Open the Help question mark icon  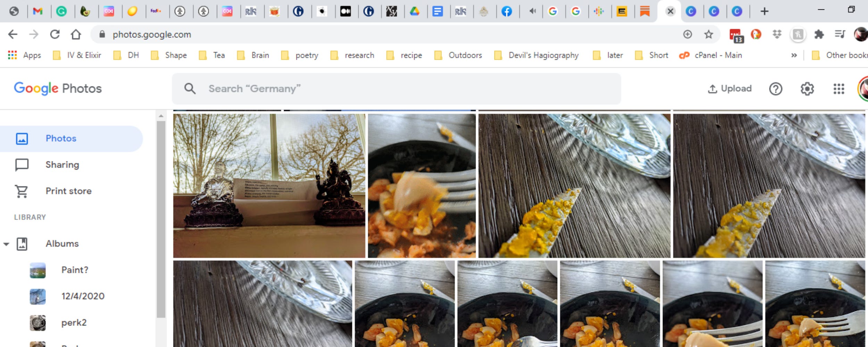pos(775,89)
